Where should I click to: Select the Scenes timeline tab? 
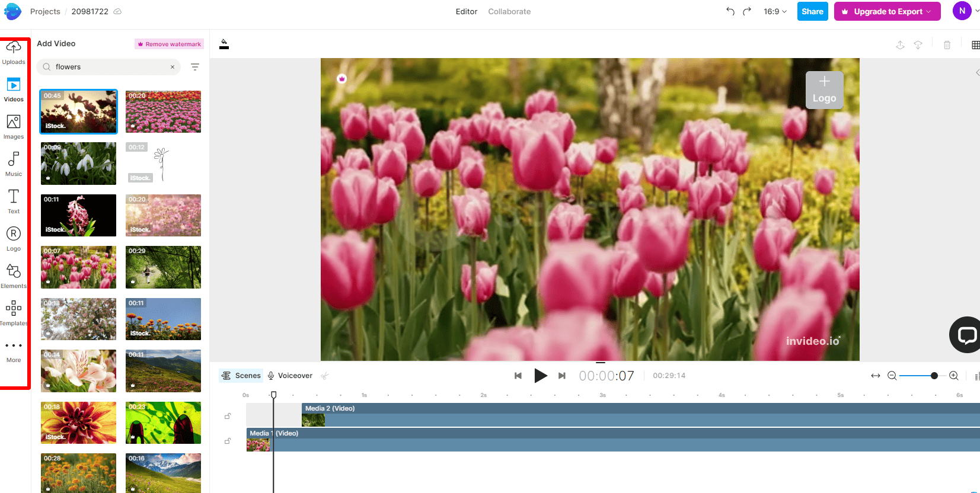pos(241,376)
